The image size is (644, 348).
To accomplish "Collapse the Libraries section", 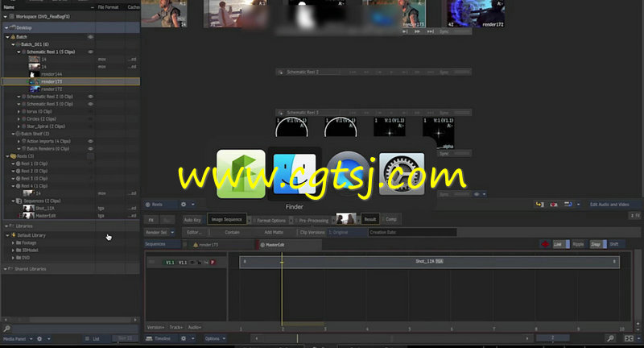I will point(6,226).
